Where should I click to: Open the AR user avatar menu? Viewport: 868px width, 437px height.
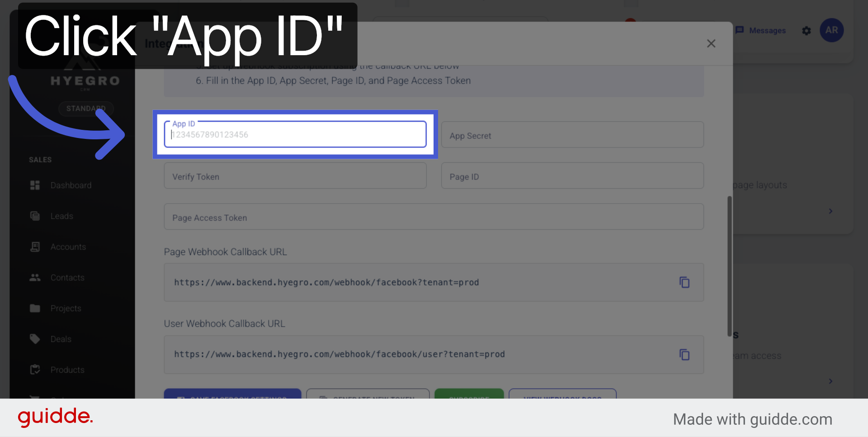[x=832, y=30]
